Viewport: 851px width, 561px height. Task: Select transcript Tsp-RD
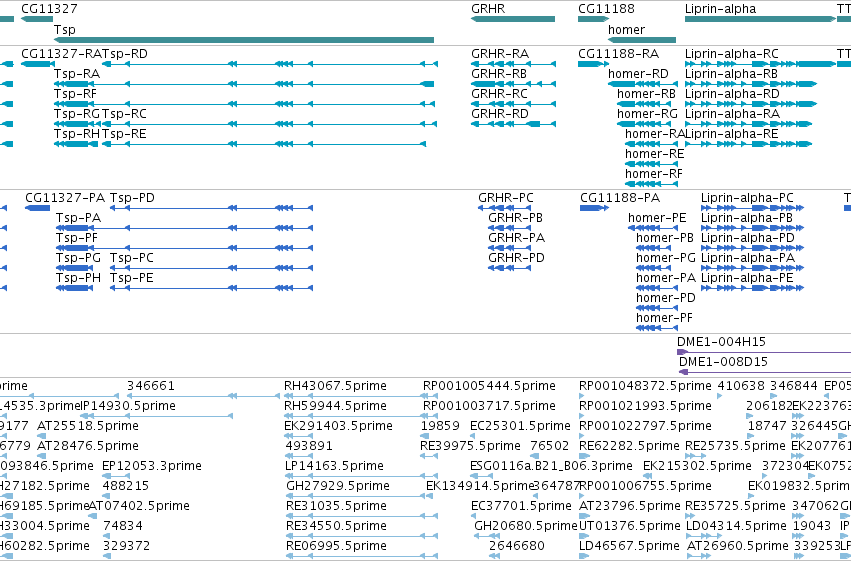click(x=270, y=64)
